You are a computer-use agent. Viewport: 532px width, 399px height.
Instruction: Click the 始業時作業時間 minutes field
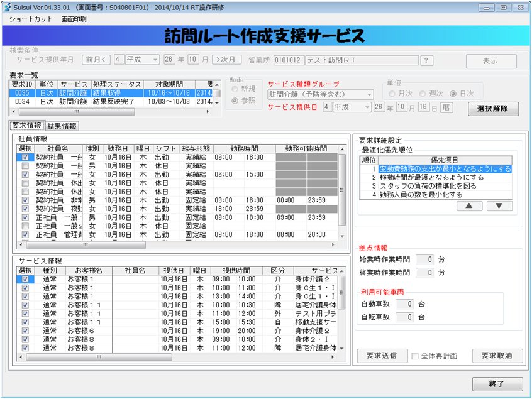[x=425, y=260]
